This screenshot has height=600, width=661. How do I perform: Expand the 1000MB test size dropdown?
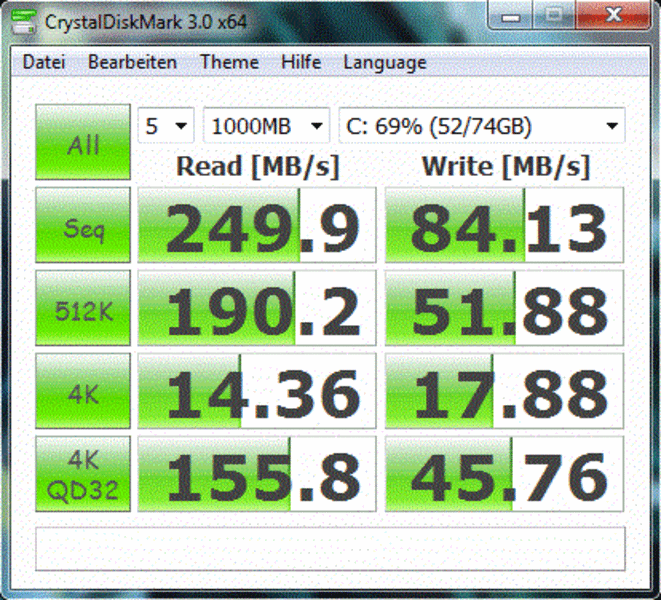pyautogui.click(x=266, y=126)
